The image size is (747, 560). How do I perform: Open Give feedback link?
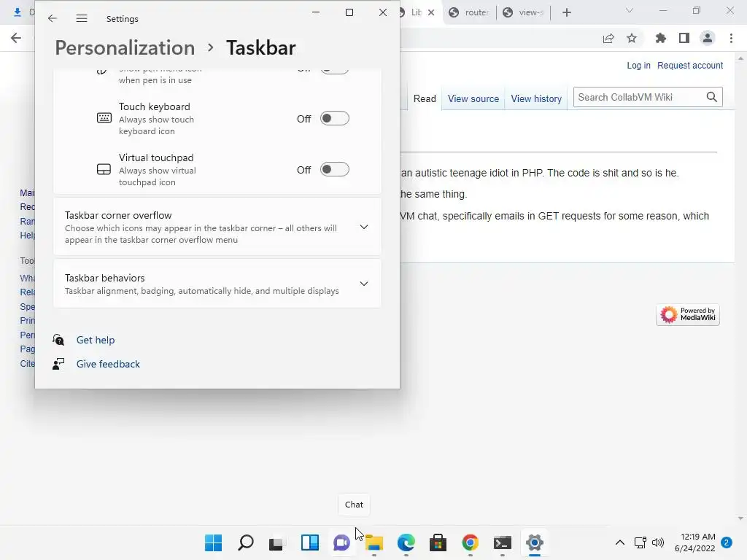pyautogui.click(x=108, y=364)
